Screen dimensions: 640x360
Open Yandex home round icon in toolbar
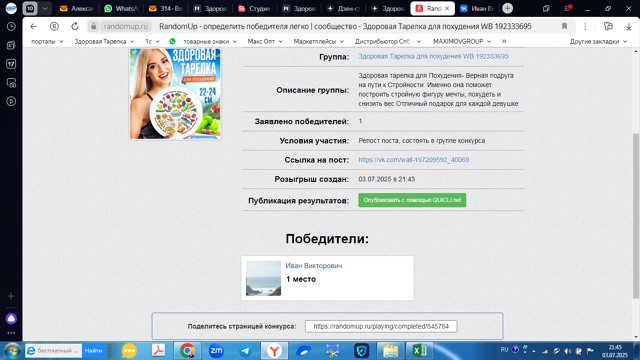54,27
